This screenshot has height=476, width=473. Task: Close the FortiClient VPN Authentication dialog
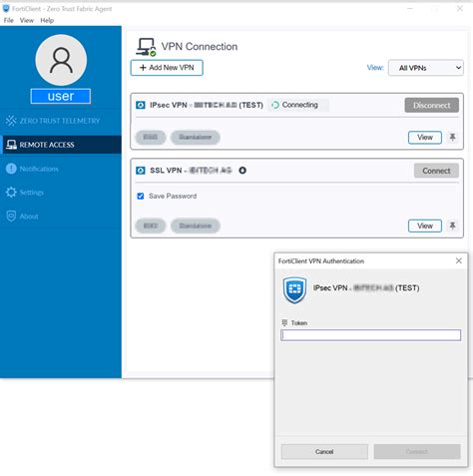point(459,260)
